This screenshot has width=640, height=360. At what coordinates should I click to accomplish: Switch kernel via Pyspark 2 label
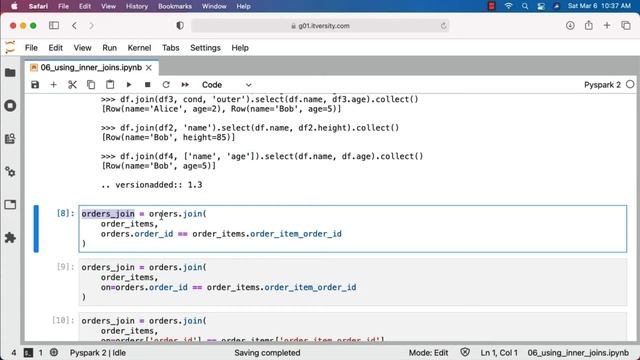[x=602, y=85]
